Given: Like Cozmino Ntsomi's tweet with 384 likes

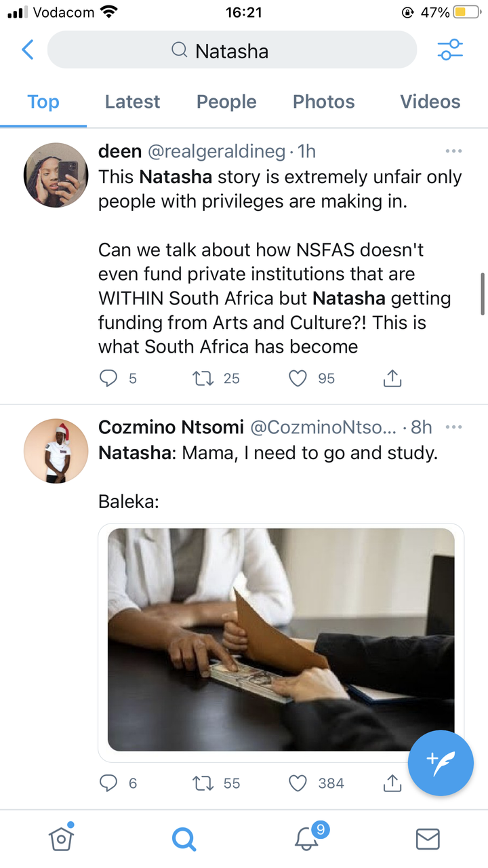Looking at the screenshot, I should pyautogui.click(x=298, y=783).
